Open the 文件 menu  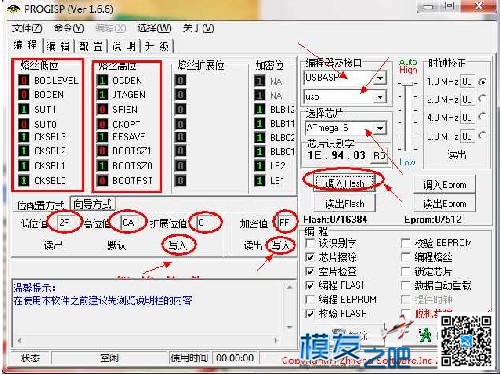[x=27, y=28]
